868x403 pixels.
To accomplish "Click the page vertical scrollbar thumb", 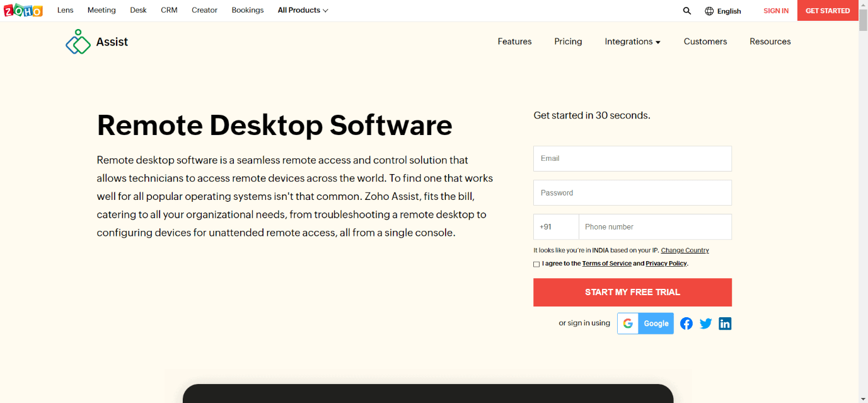I will tap(863, 19).
